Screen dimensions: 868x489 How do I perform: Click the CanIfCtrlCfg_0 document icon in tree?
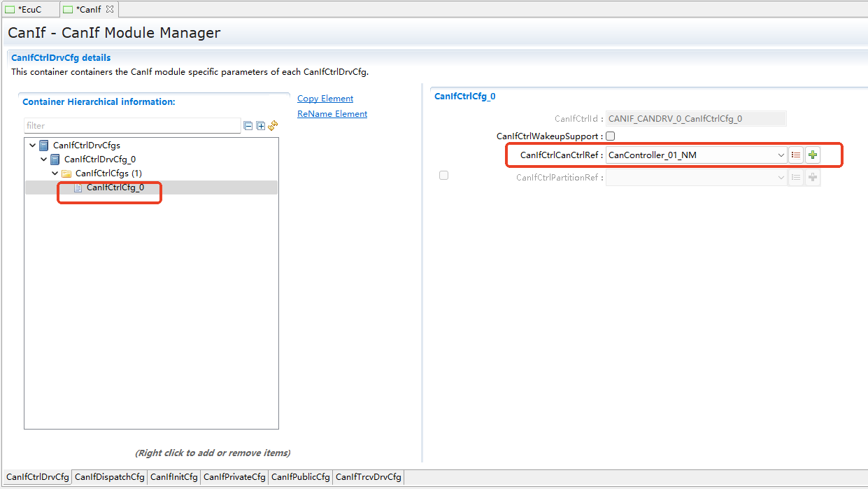point(78,187)
